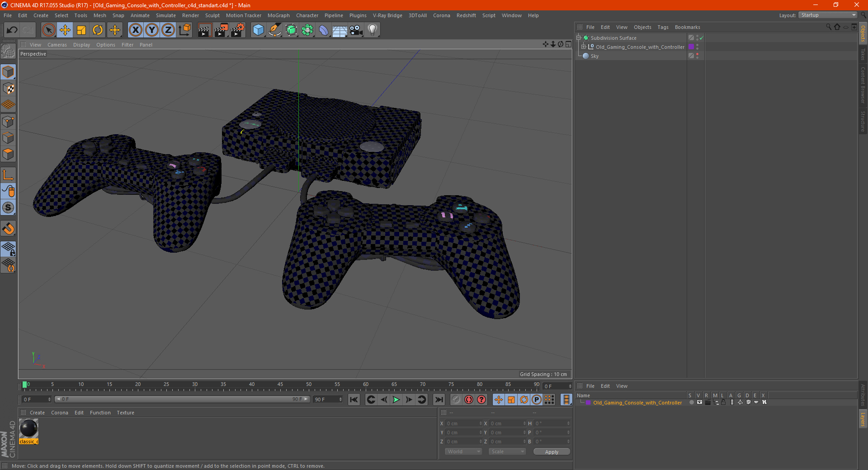This screenshot has width=868, height=470.
Task: Click frame 45 on the timeline ruler
Action: pos(280,385)
